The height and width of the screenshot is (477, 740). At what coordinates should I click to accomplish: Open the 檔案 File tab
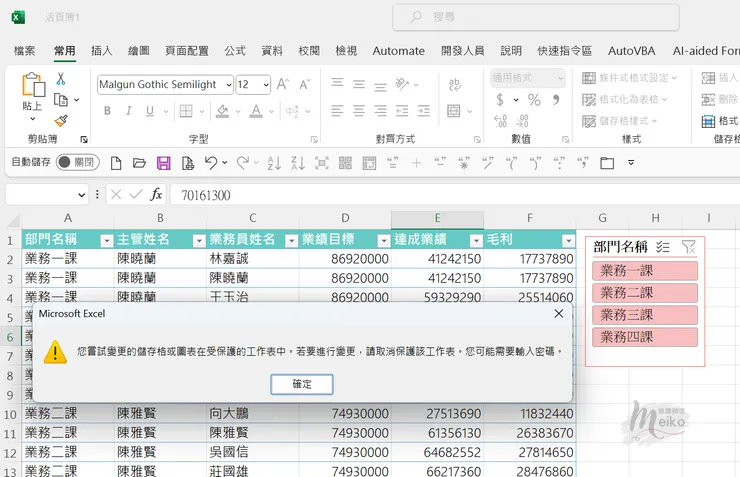[x=25, y=50]
